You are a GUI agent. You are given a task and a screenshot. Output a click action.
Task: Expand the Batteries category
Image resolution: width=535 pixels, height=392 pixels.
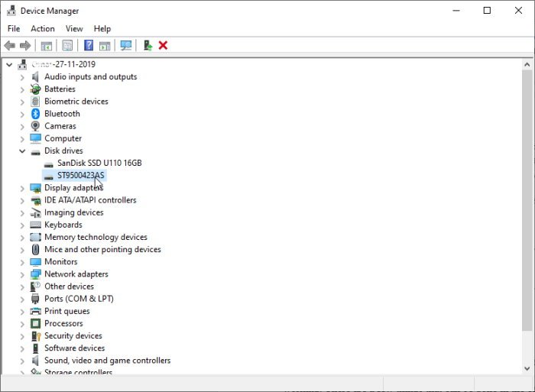point(22,89)
